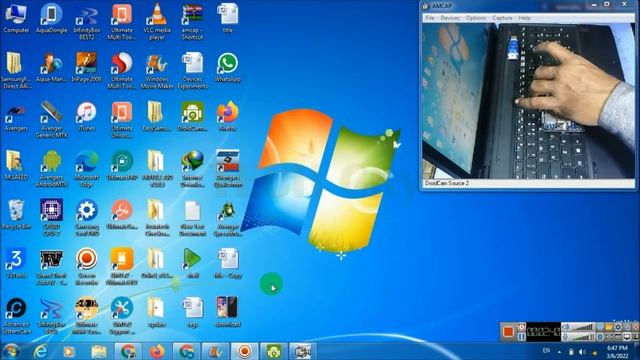Viewport: 640px width, 360px height.
Task: Switch to DroidCam on the taskbar
Action: click(273, 351)
